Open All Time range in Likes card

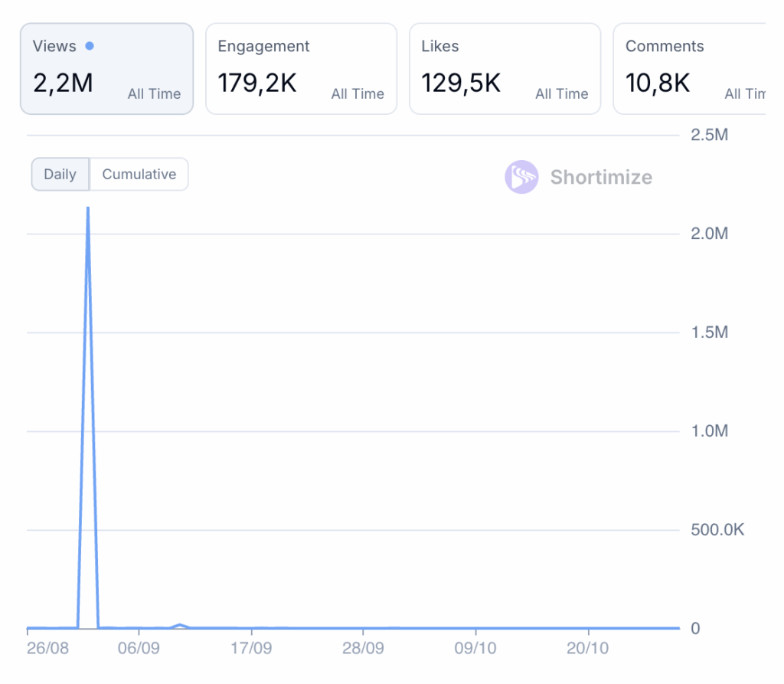[x=561, y=94]
